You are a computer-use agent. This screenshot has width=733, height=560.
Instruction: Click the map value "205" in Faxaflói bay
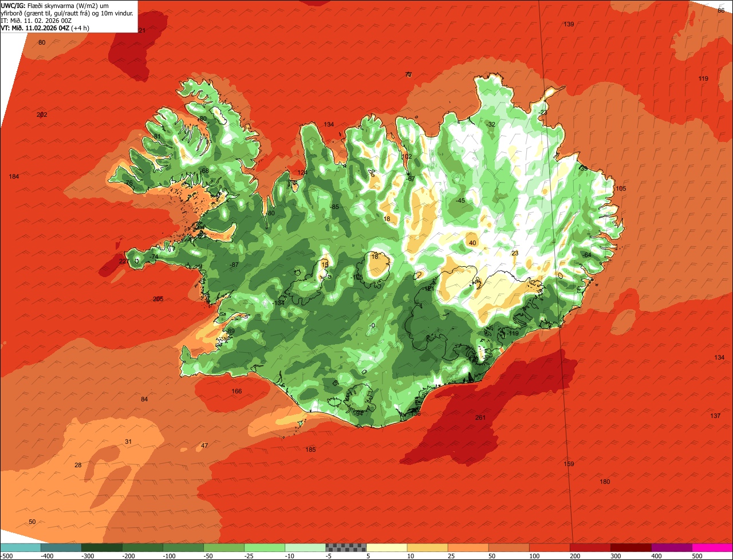tap(158, 299)
